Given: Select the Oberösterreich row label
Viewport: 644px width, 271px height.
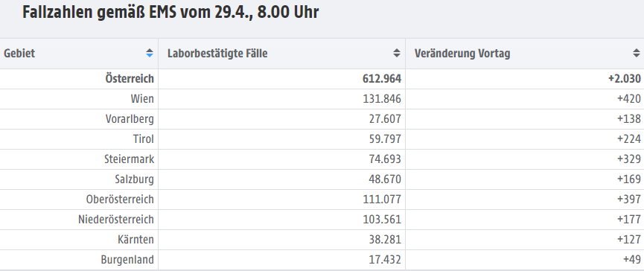Looking at the screenshot, I should pos(120,200).
